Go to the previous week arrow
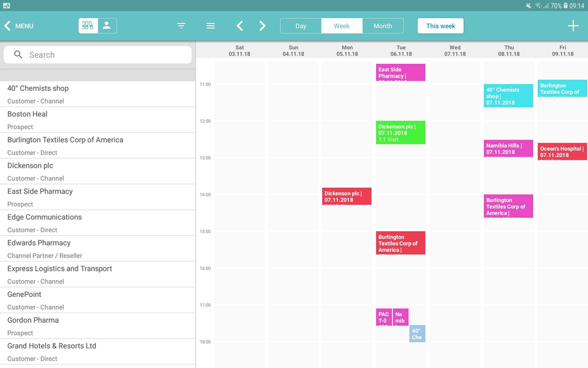588x368 pixels. (240, 26)
